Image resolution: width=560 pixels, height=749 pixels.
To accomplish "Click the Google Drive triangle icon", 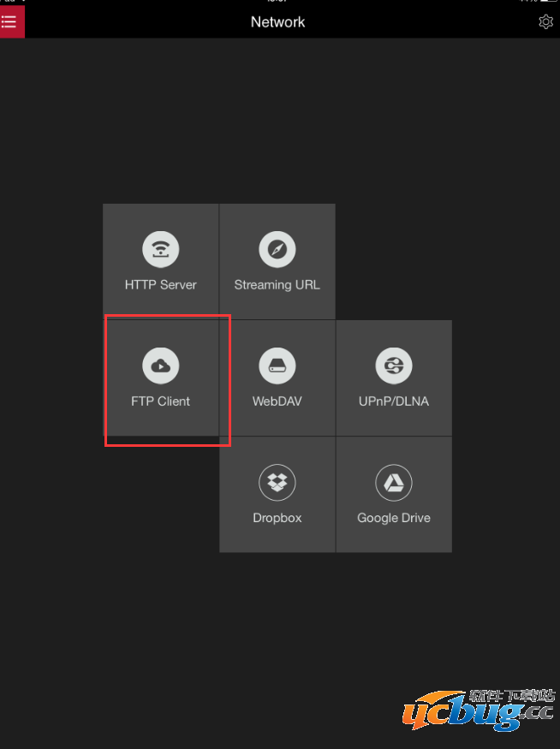I will pos(394,483).
